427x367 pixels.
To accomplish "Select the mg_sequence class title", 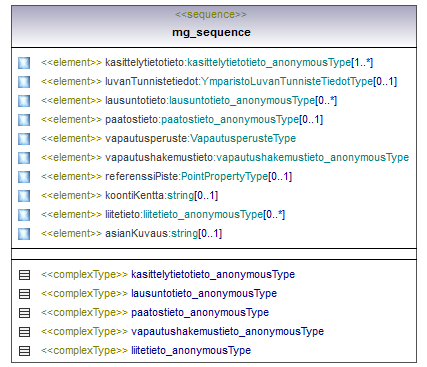I will point(211,32).
